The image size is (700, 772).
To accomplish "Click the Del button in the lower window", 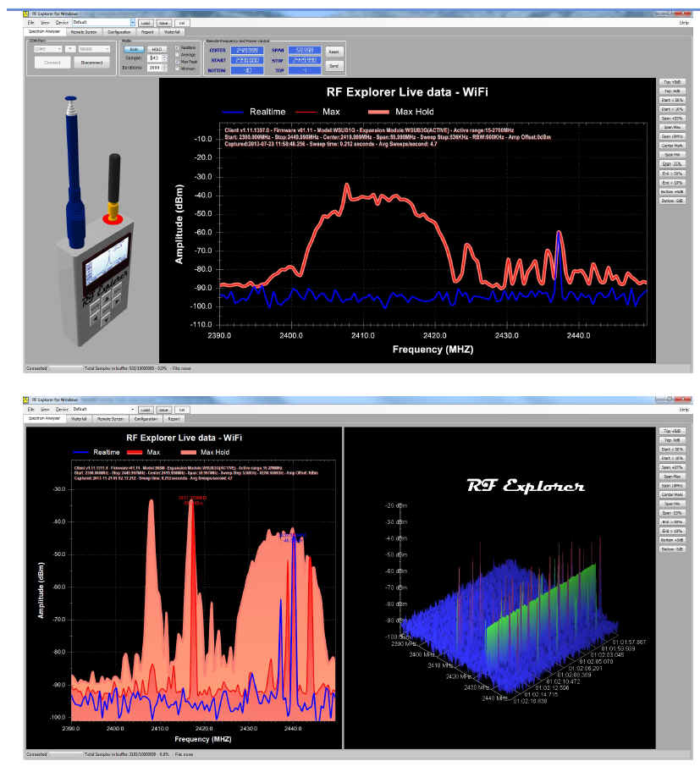I will click(x=182, y=410).
